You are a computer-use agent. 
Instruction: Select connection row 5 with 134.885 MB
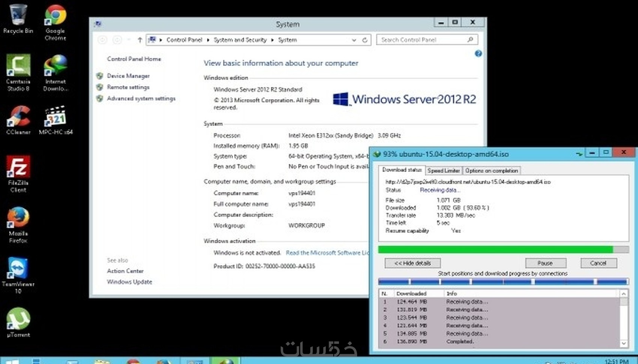coord(499,333)
